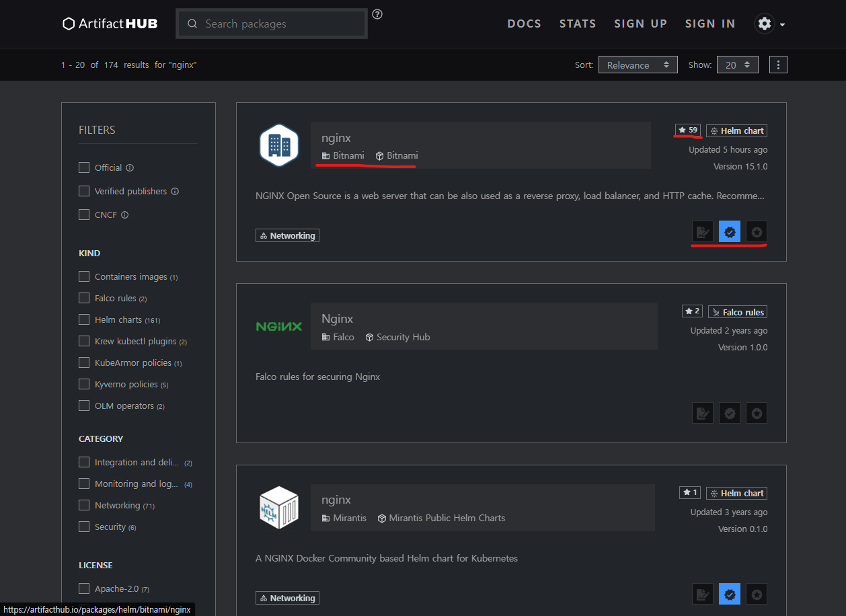This screenshot has height=616, width=846.
Task: Open the Show 20 results dropdown
Action: coord(738,65)
